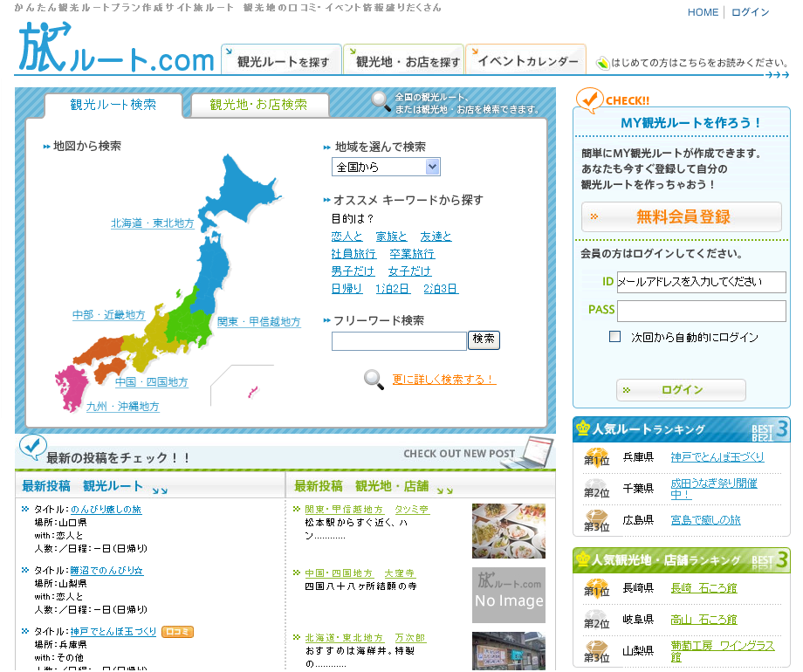This screenshot has height=672, width=803.
Task: Open 観光ルートを探す navigation menu
Action: pyautogui.click(x=280, y=61)
